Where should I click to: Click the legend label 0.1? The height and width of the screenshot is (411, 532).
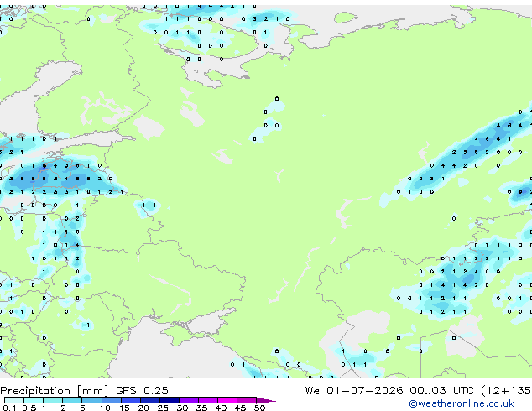(x=9, y=408)
